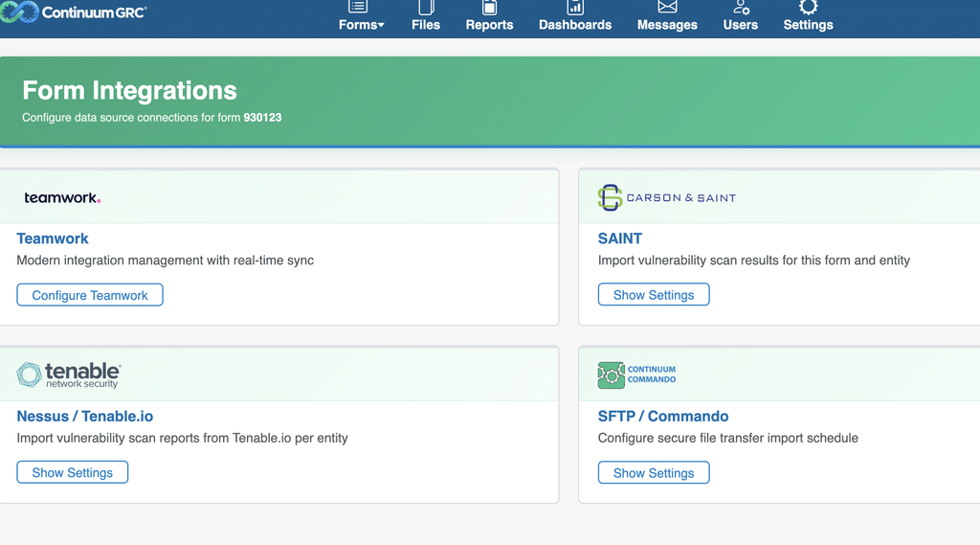The width and height of the screenshot is (980, 545).
Task: Click the Nessus / Tenable.io heading
Action: pyautogui.click(x=85, y=416)
